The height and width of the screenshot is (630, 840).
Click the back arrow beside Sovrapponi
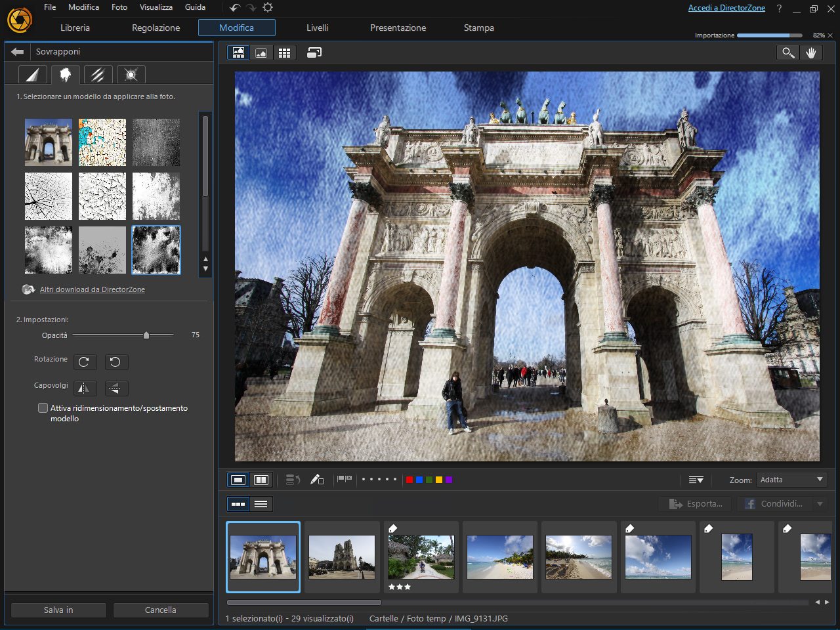[18, 52]
